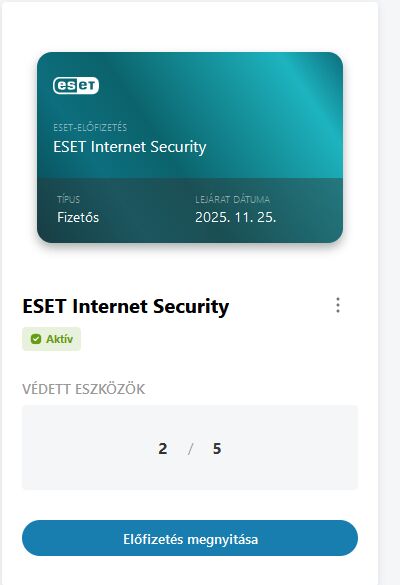Image resolution: width=400 pixels, height=585 pixels.
Task: Click the LEJÁRAT DÁTUMA label
Action: pyautogui.click(x=232, y=199)
